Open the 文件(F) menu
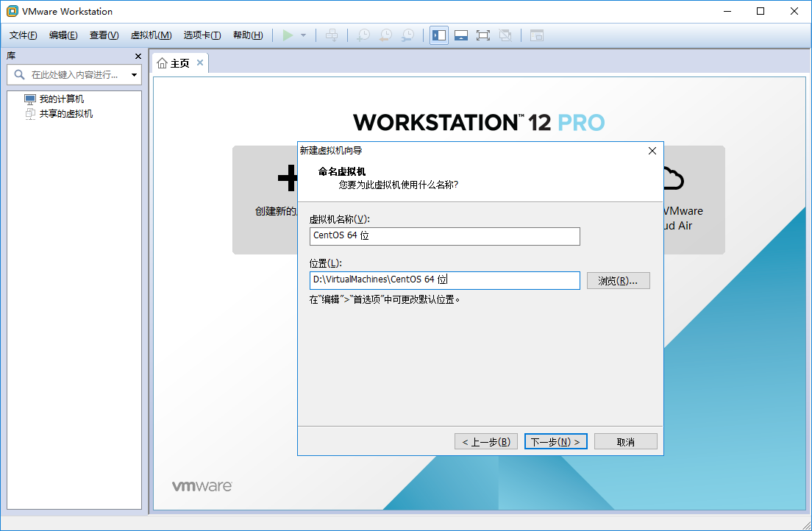 coord(24,35)
